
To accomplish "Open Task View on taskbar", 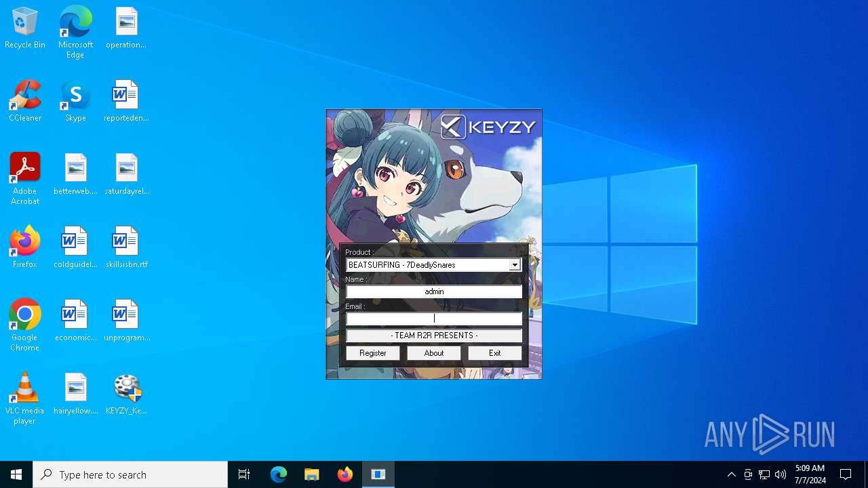I will pyautogui.click(x=244, y=474).
